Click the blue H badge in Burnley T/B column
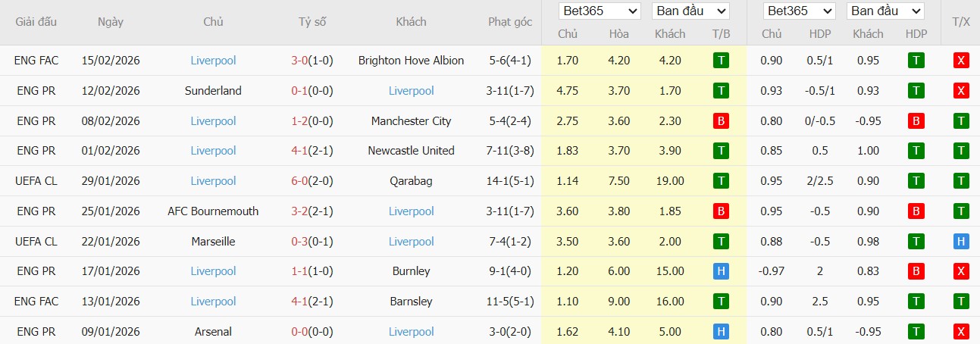The height and width of the screenshot is (344, 980). pyautogui.click(x=721, y=271)
